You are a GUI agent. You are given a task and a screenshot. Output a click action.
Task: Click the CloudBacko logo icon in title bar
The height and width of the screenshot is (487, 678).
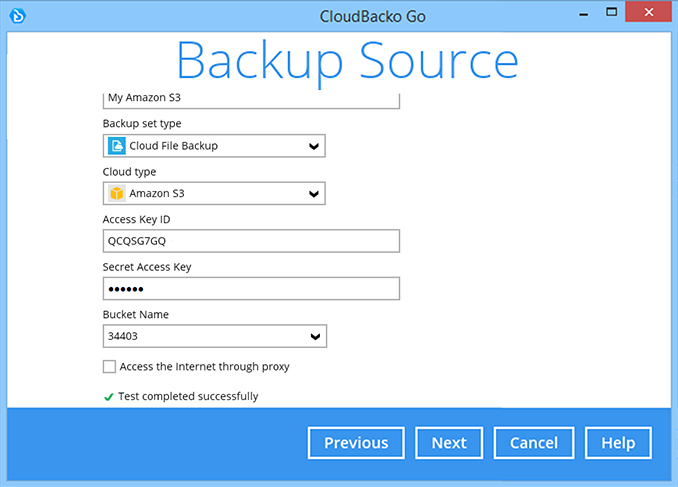tap(18, 16)
